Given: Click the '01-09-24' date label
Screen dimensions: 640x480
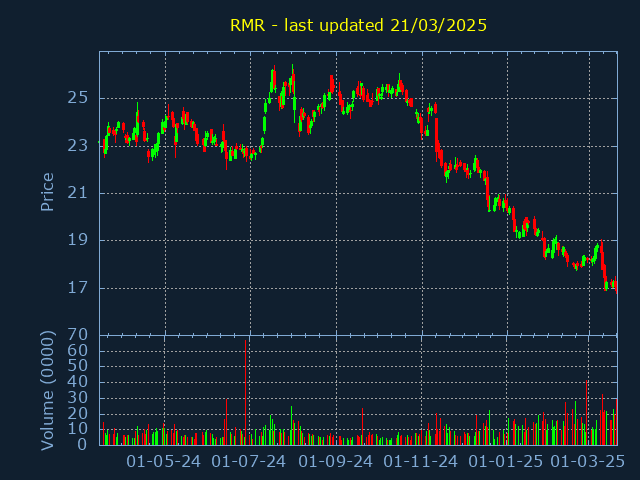Looking at the screenshot, I should 336,462.
